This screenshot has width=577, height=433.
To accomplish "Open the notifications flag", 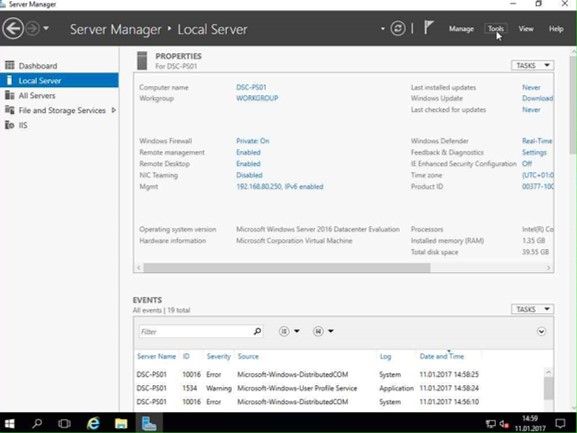I will 428,28.
